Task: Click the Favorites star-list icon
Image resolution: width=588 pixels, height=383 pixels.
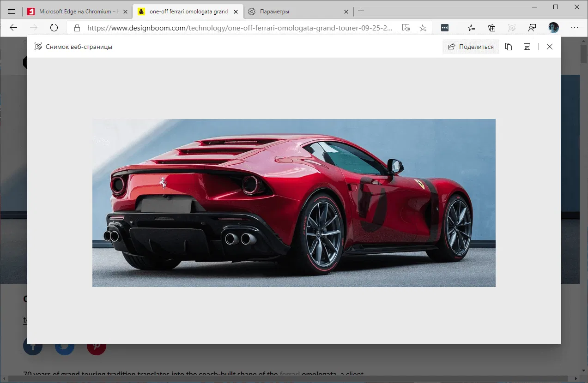Action: point(471,28)
